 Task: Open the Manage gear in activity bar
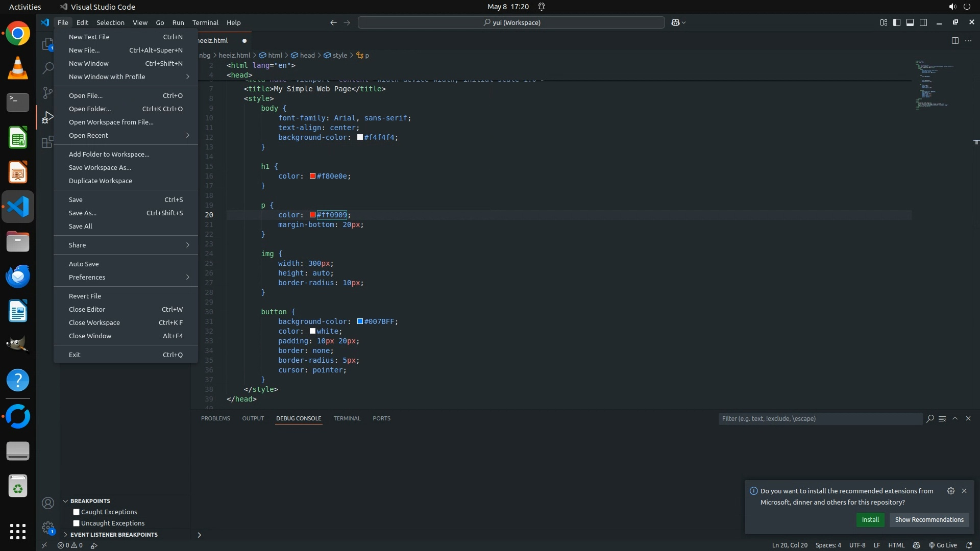(47, 528)
